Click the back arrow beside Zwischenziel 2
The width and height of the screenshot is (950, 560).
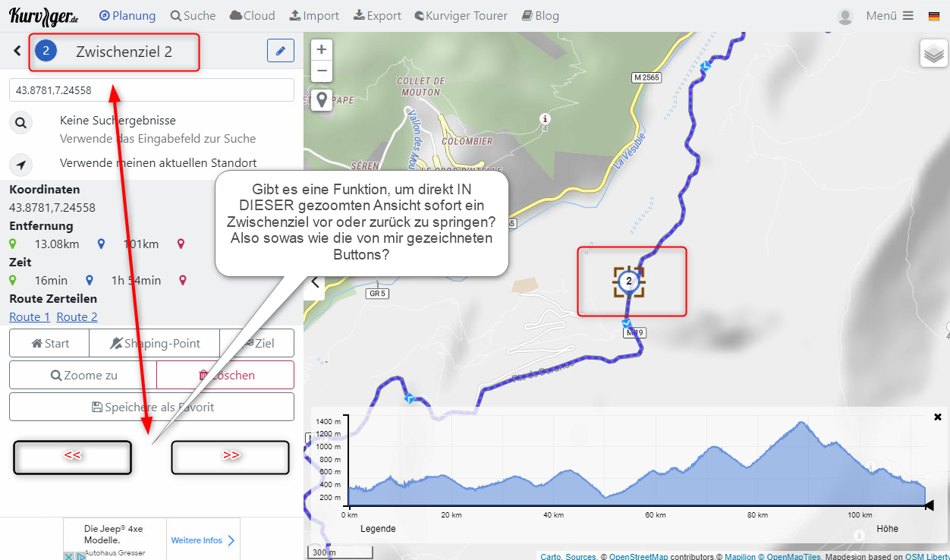pyautogui.click(x=17, y=51)
